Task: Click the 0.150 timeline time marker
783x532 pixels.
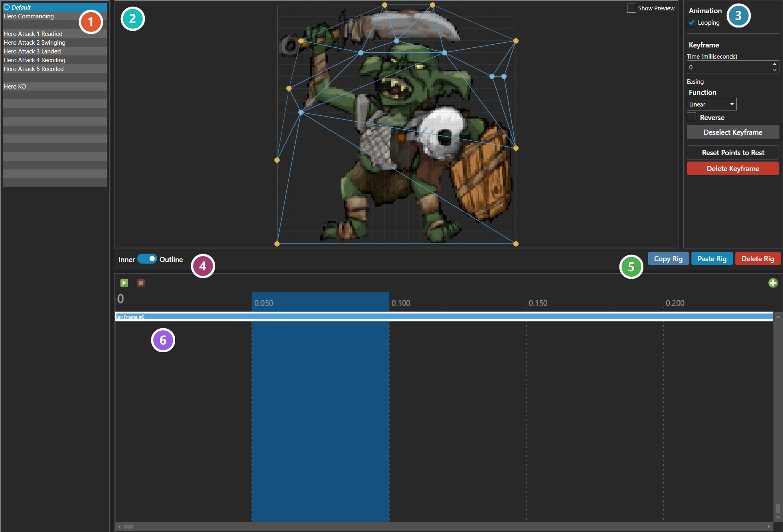Action: point(538,303)
